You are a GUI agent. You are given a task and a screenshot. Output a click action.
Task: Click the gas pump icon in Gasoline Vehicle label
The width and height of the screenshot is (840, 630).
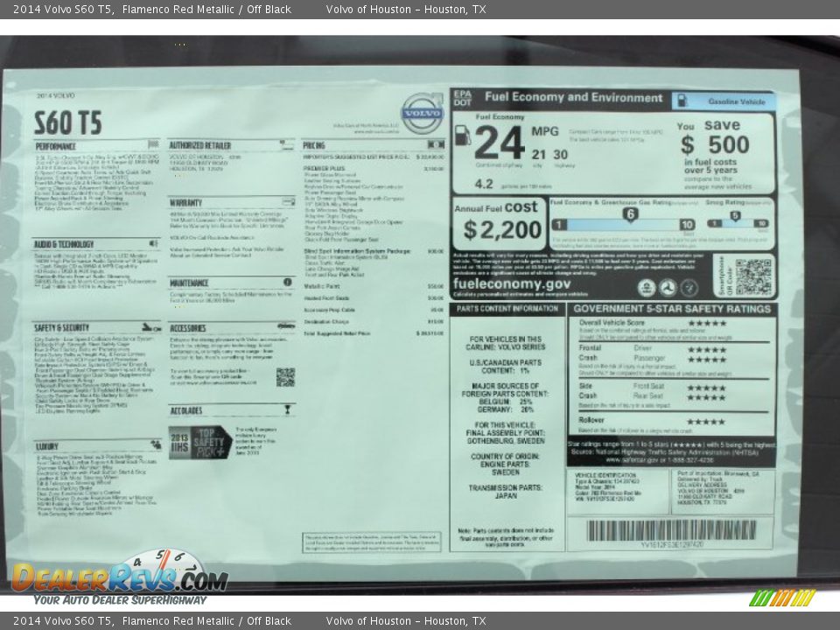tap(682, 101)
